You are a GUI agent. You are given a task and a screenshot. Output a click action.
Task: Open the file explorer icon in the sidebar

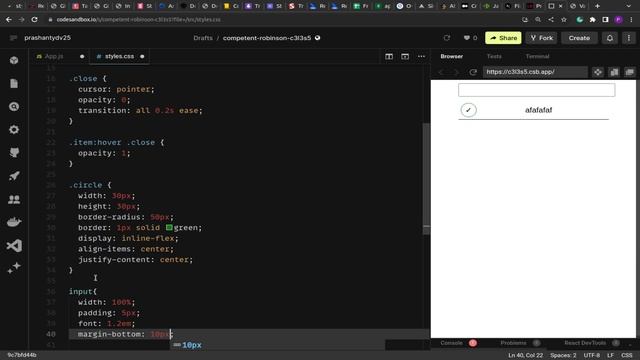point(14,84)
